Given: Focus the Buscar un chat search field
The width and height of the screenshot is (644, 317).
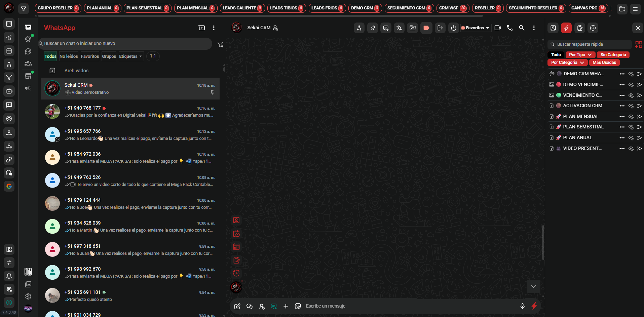Looking at the screenshot, I should (x=125, y=43).
